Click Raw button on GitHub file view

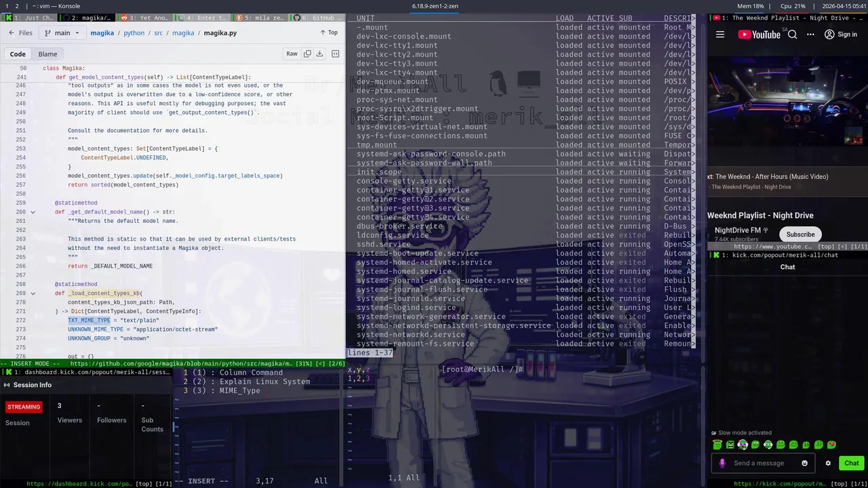coord(292,54)
